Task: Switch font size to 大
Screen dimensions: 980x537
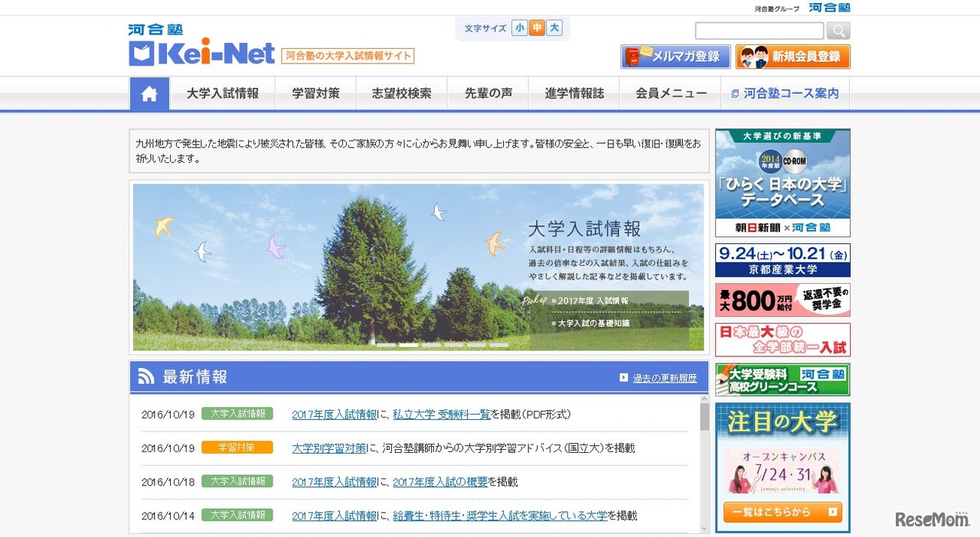Action: 553,28
